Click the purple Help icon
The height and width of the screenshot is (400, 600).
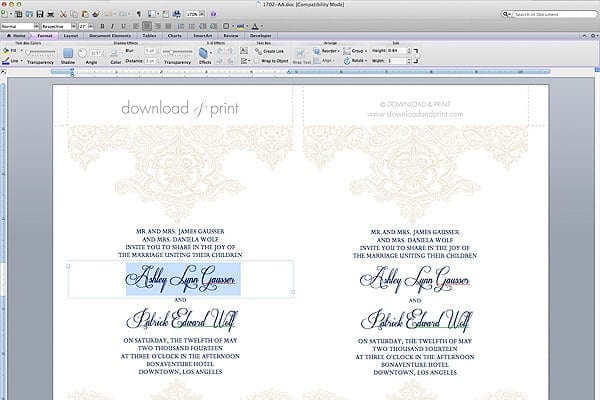[x=214, y=14]
